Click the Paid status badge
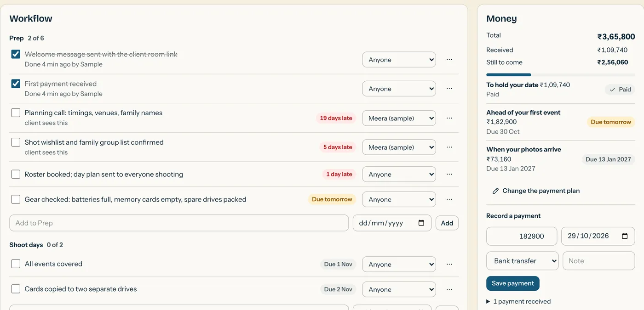The height and width of the screenshot is (310, 644). (620, 90)
